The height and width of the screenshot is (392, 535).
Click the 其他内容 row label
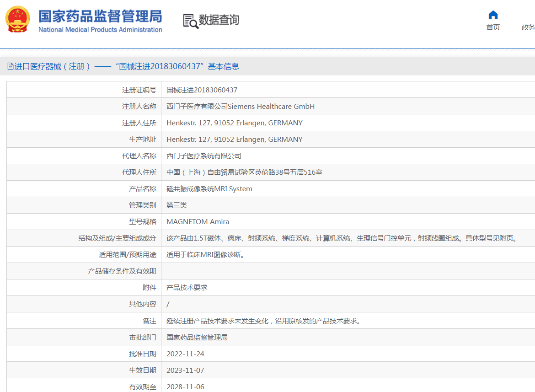point(142,304)
